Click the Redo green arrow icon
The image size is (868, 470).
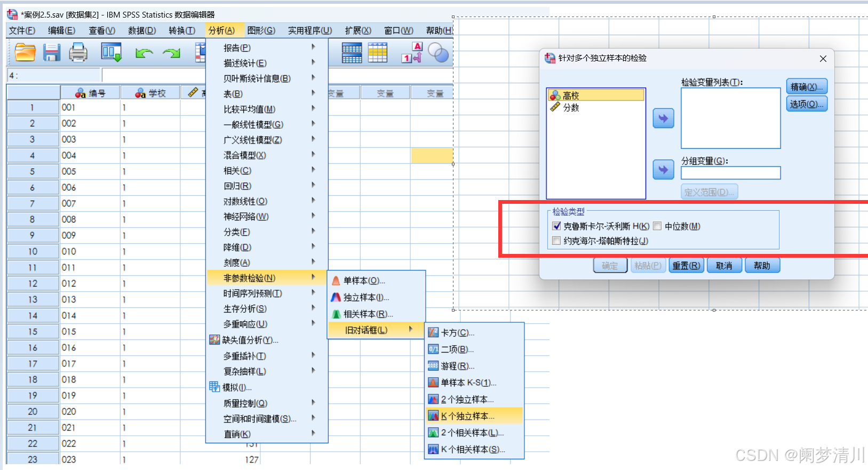tap(171, 53)
